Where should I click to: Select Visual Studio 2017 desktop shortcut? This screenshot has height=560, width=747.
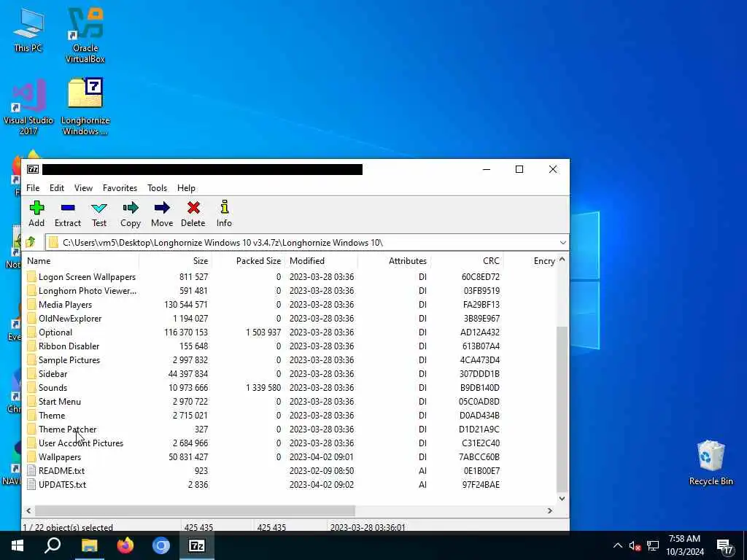(28, 107)
